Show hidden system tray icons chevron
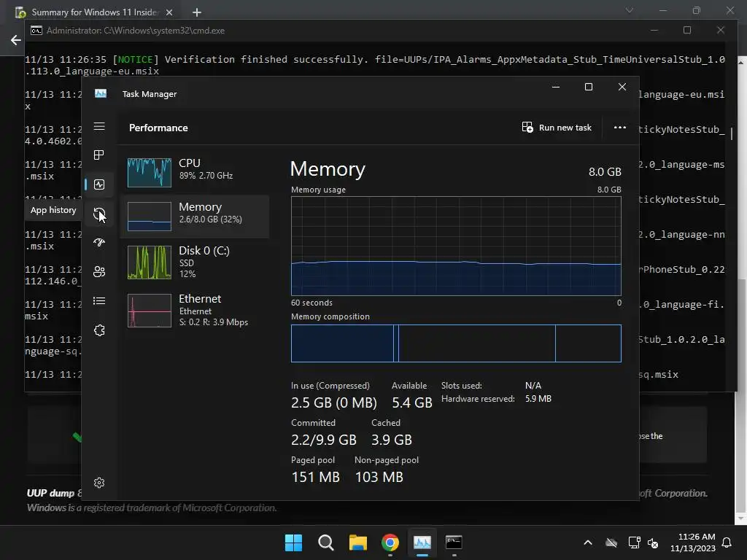This screenshot has width=747, height=560. (x=588, y=542)
